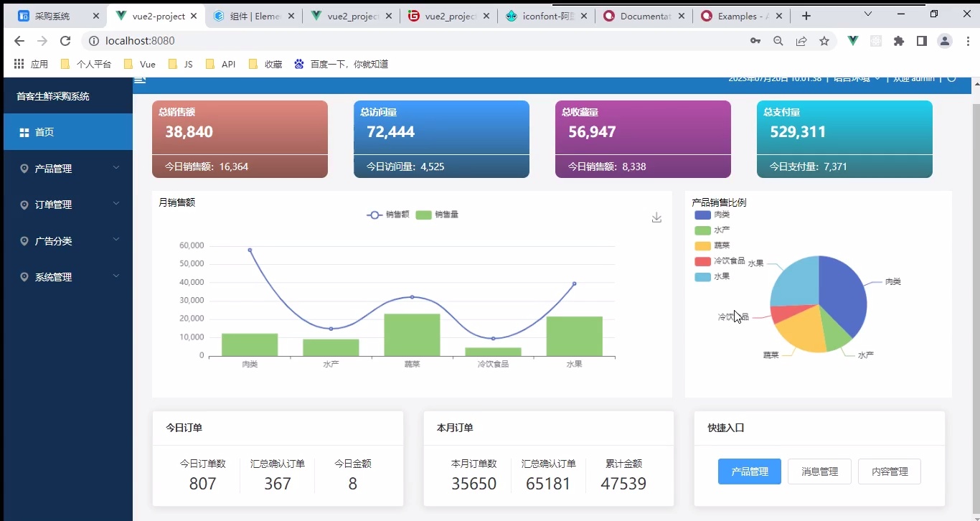Click the hamburger icon to collapse sidebar
The image size is (980, 521).
tap(140, 79)
